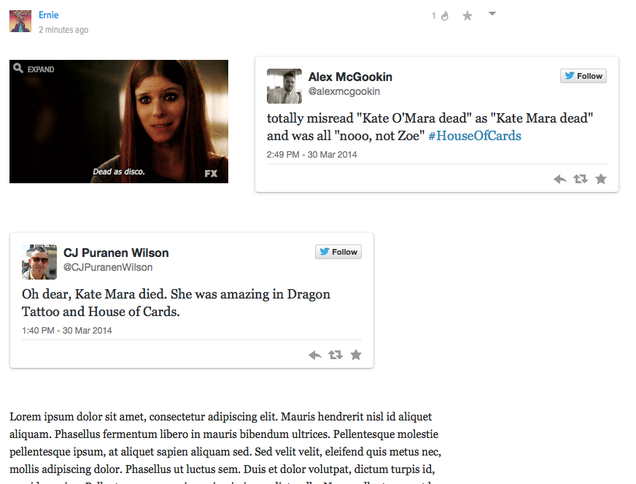Screen dimensions: 636x484
Task: Open Alex McGookin's name link
Action: [x=350, y=77]
